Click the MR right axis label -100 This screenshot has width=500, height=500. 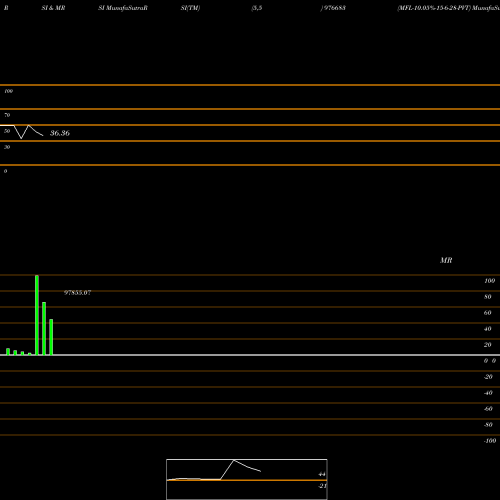coord(490,441)
